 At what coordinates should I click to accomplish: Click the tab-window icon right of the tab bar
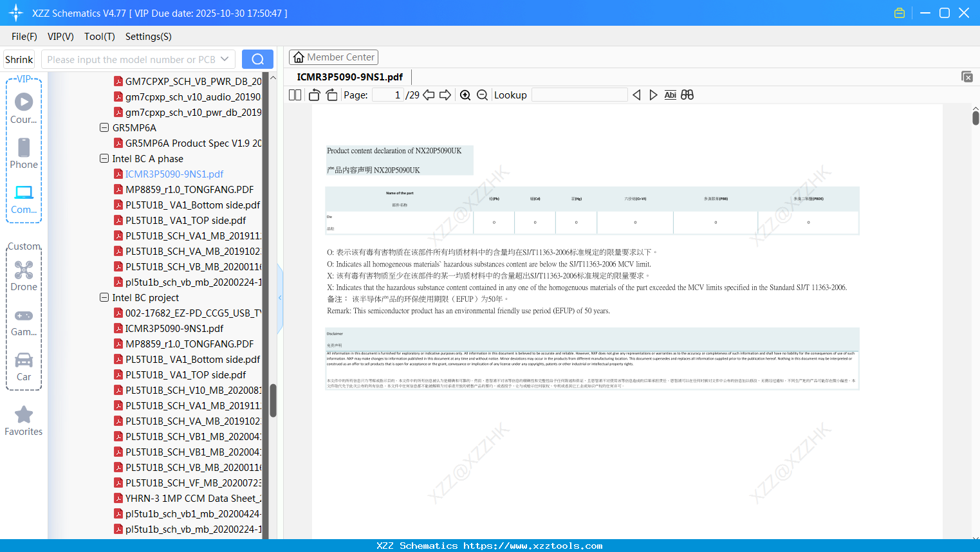[967, 77]
